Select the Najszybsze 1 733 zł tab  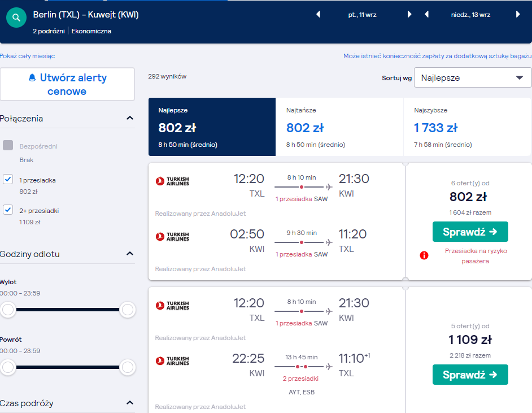point(467,127)
